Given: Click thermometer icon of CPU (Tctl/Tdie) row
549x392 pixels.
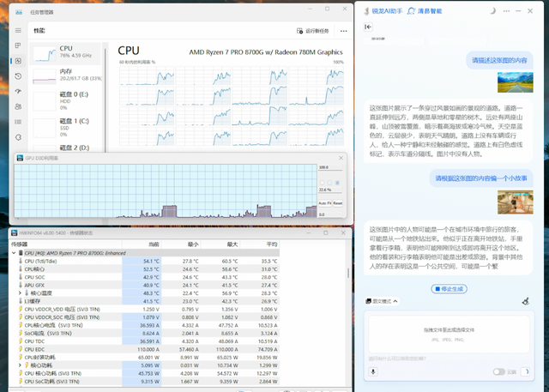Looking at the screenshot, I should (21, 261).
